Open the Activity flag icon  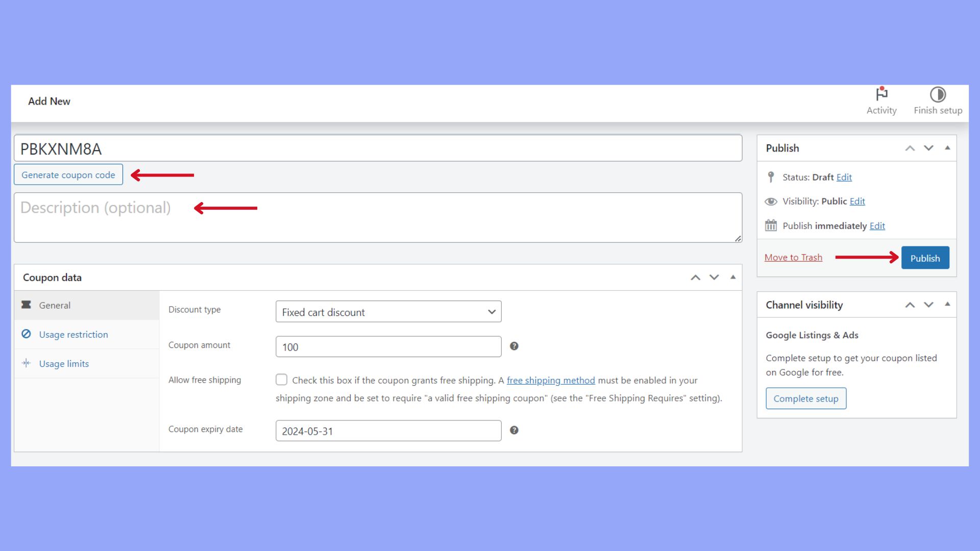pyautogui.click(x=881, y=94)
